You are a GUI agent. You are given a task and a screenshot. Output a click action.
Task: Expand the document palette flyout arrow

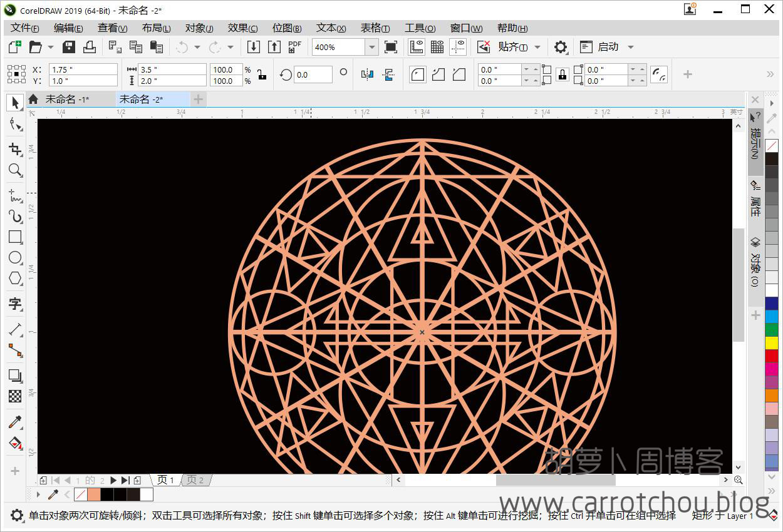tap(38, 494)
